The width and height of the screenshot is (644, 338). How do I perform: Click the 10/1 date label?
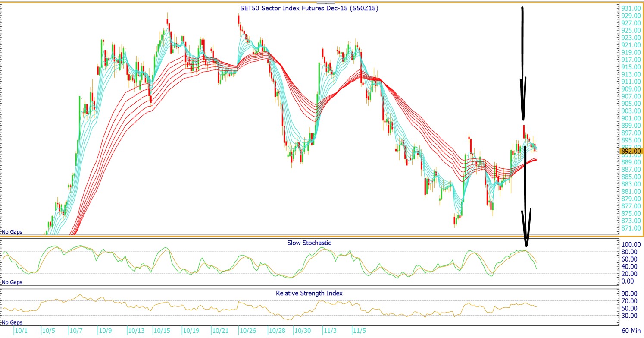[21, 331]
